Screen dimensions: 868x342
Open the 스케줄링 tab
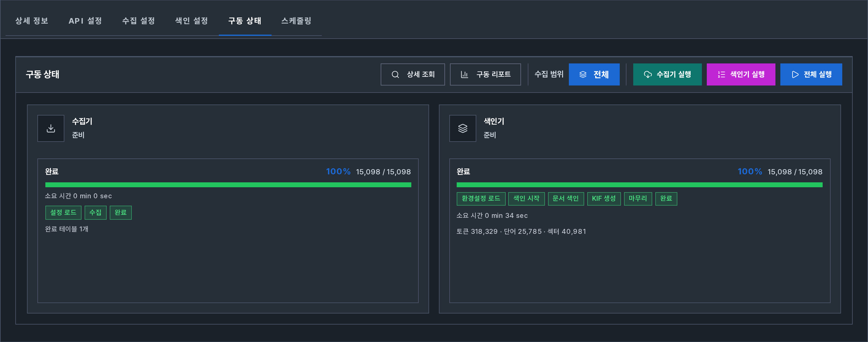tap(296, 21)
